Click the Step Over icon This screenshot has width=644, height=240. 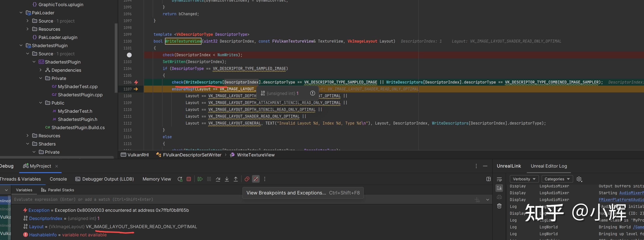218,179
